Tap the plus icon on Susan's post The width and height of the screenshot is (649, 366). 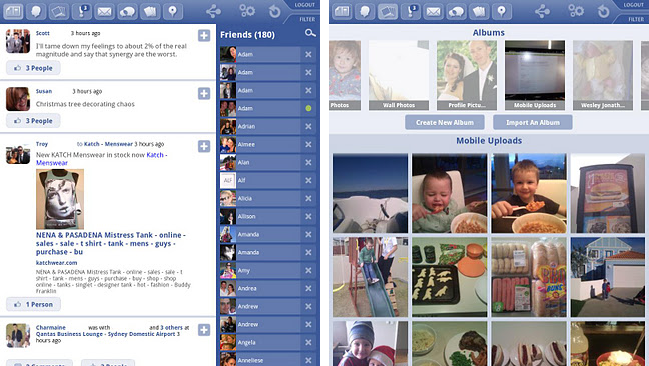[x=204, y=94]
